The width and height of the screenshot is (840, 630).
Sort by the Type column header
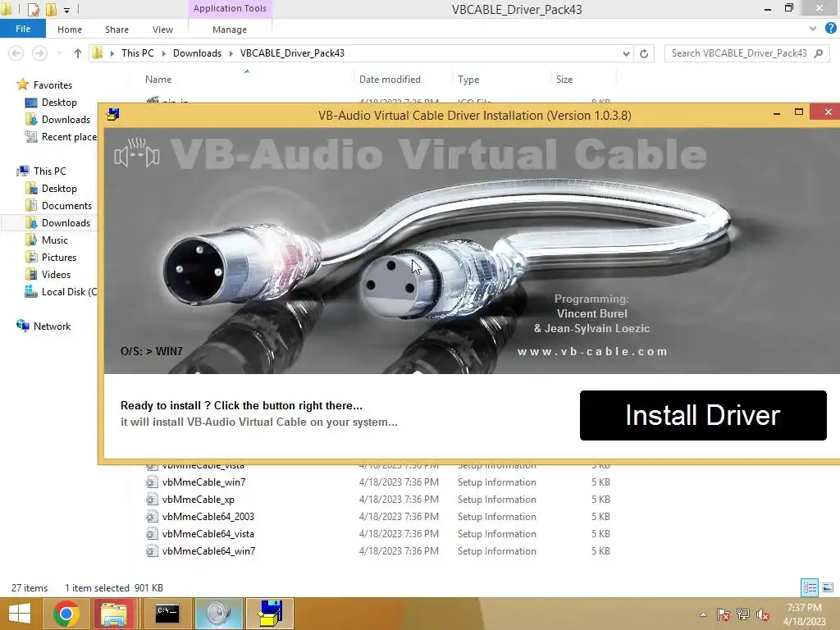pos(468,80)
